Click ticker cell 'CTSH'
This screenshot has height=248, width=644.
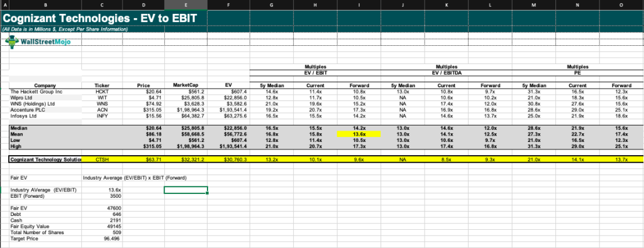[x=102, y=159]
